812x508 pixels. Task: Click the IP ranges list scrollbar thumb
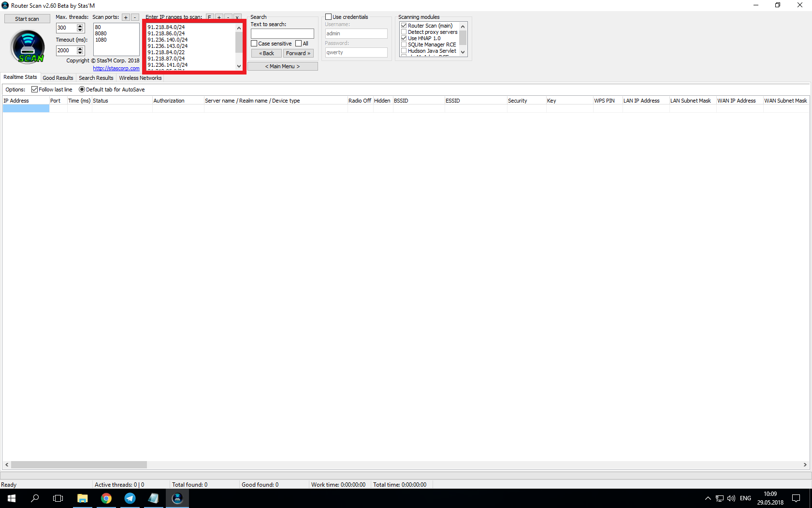pos(239,43)
